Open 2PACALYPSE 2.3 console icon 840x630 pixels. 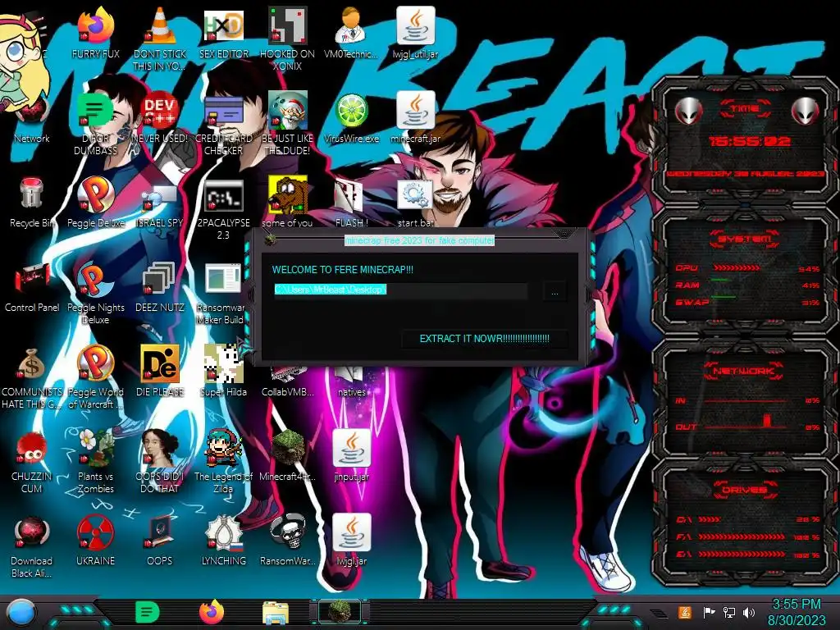(223, 195)
